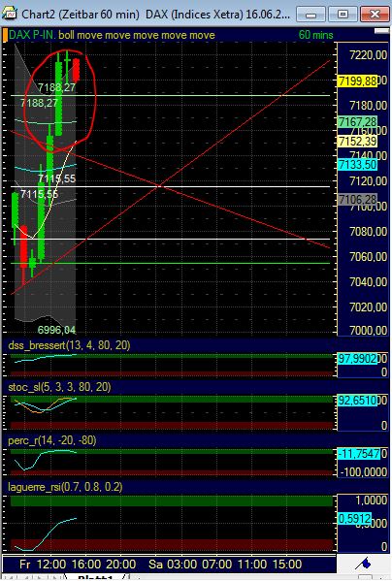The image size is (392, 581).
Task: Click the 20:00 time axis label
Action: tap(121, 565)
